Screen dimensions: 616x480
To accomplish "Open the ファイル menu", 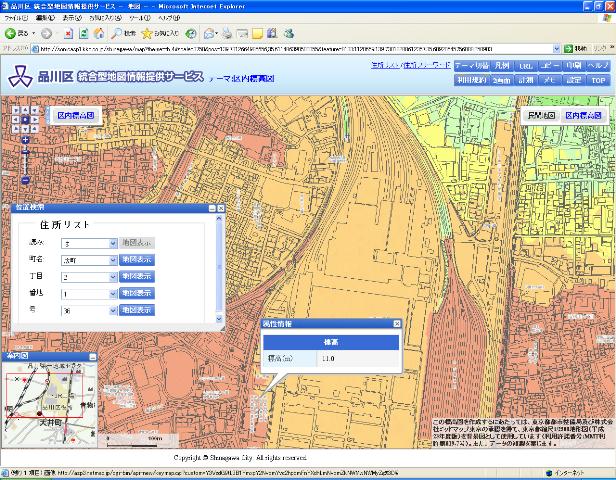I will tap(14, 18).
